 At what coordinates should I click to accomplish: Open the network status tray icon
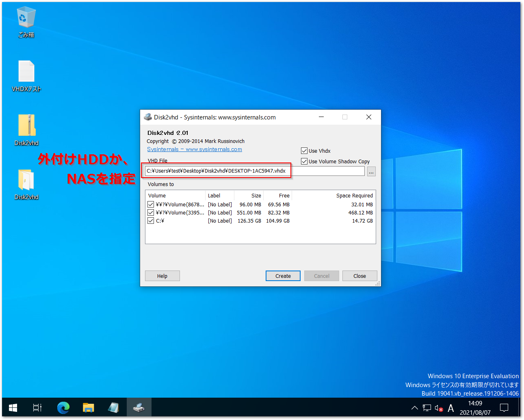[427, 408]
